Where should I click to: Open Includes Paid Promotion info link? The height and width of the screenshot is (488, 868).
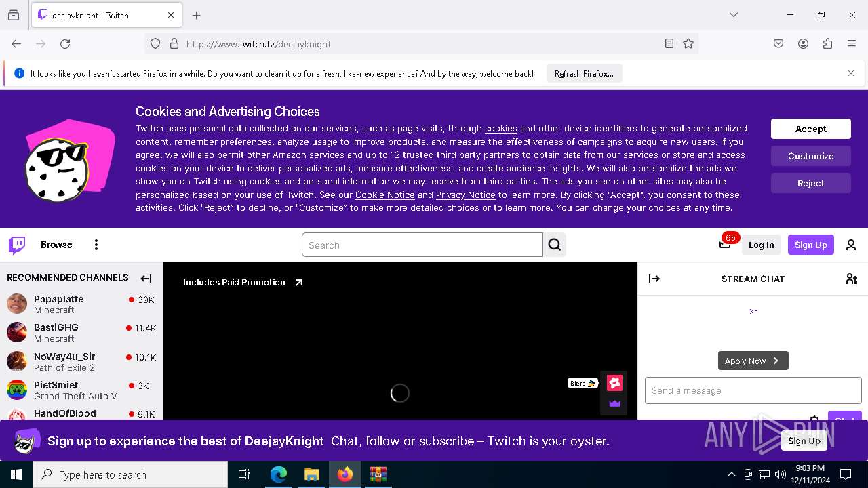point(243,283)
